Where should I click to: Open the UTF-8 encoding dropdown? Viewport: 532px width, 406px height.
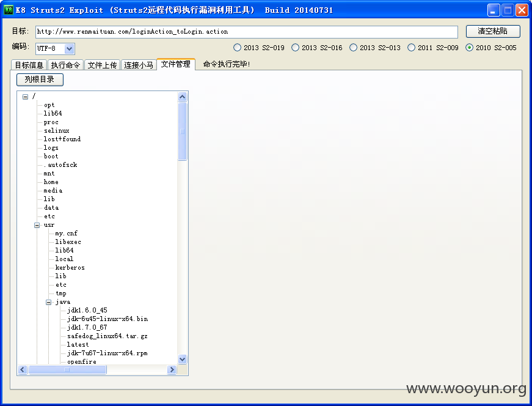click(x=69, y=48)
